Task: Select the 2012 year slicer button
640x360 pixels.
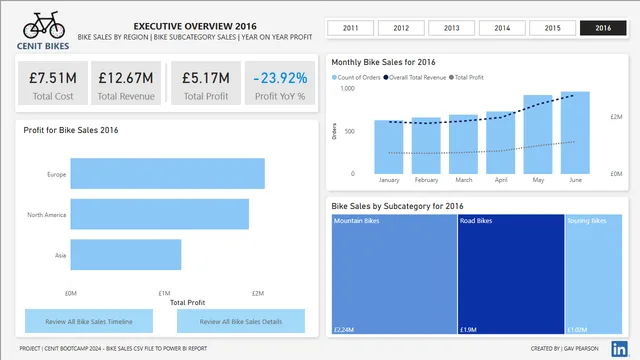Action: tap(401, 28)
